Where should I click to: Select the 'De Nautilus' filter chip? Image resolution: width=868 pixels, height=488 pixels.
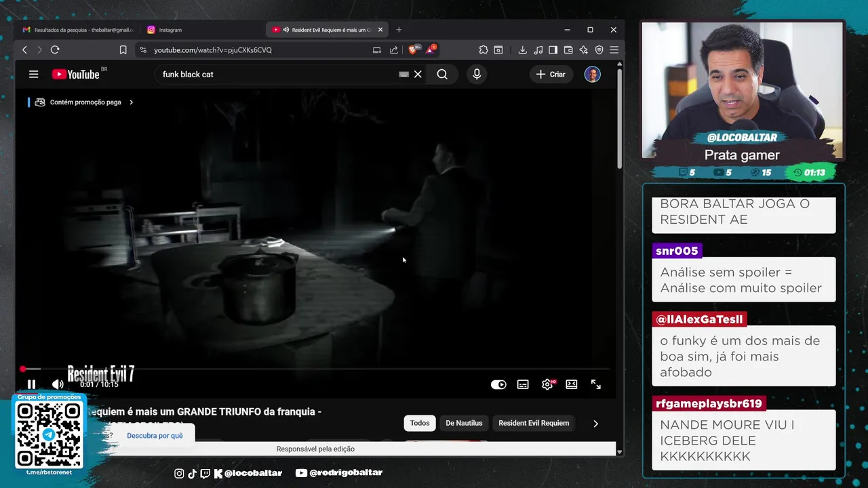click(464, 423)
